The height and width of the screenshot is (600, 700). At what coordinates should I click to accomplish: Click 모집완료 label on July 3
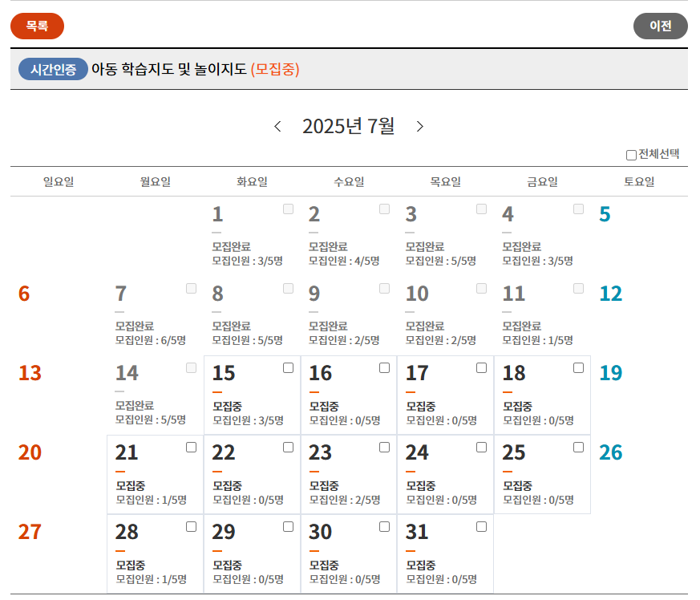click(x=425, y=246)
